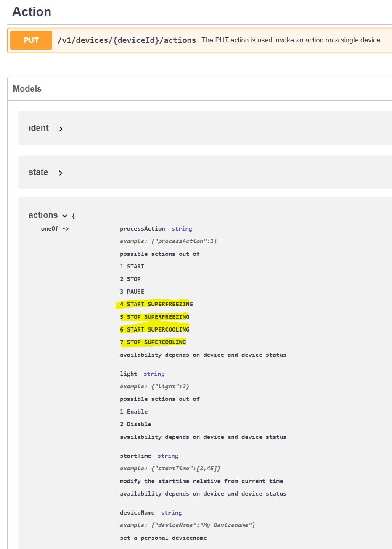This screenshot has height=549, width=392.
Task: Click the Action section heading
Action: point(32,12)
